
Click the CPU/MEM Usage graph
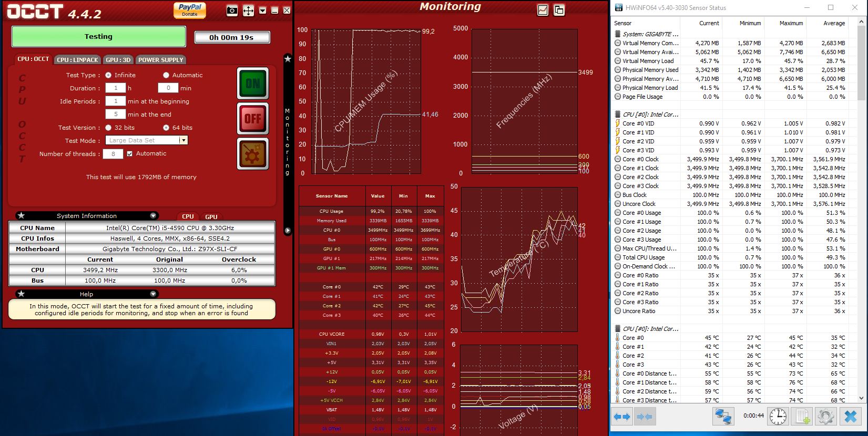pos(366,101)
